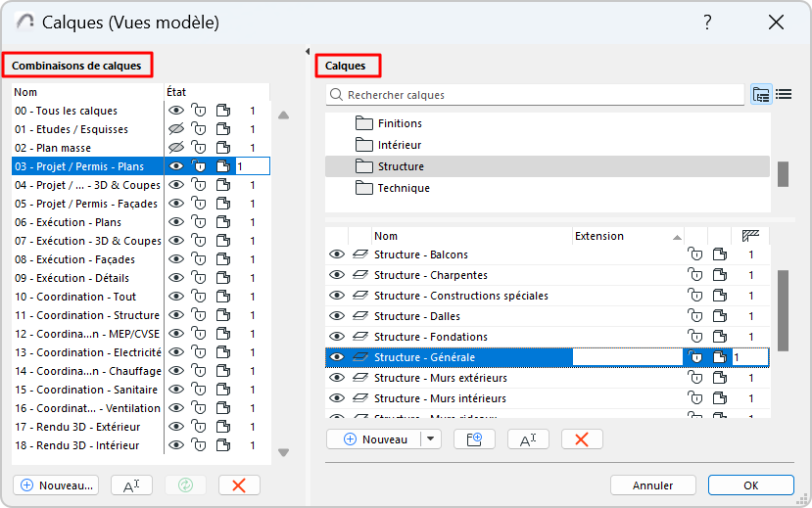Delete the selected layer with the red X

582,439
